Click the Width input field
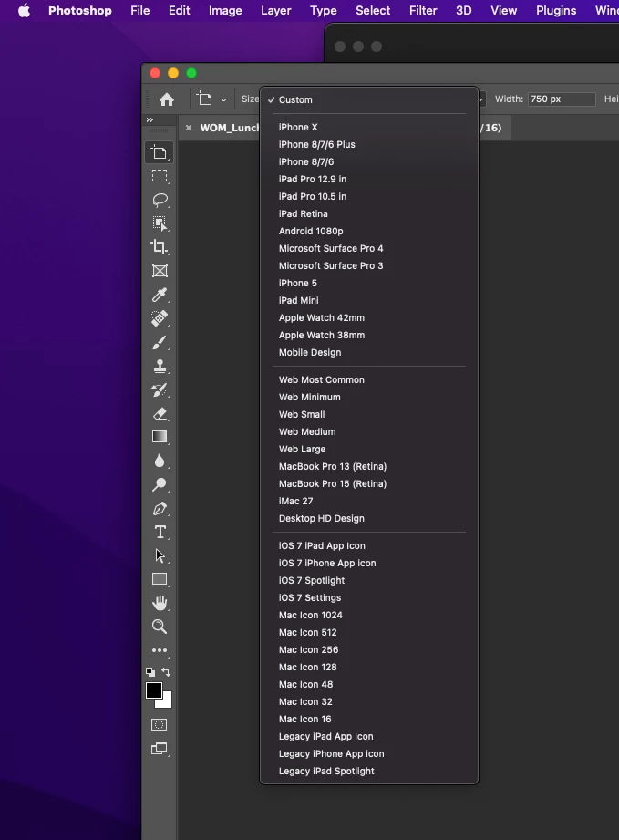 point(562,99)
